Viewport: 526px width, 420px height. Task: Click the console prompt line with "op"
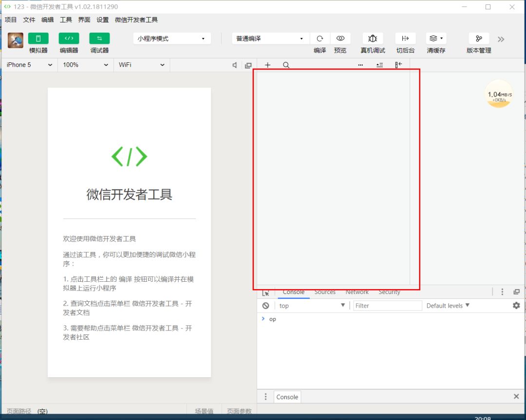(391, 319)
